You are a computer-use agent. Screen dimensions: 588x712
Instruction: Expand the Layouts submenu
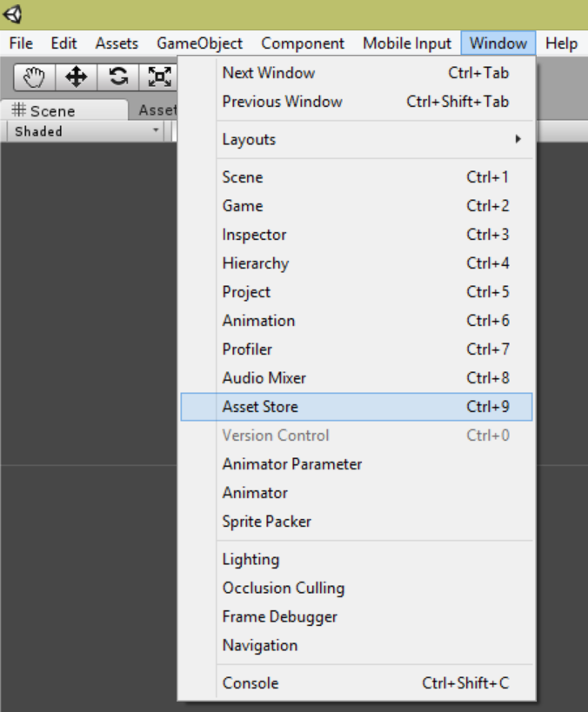coord(357,139)
